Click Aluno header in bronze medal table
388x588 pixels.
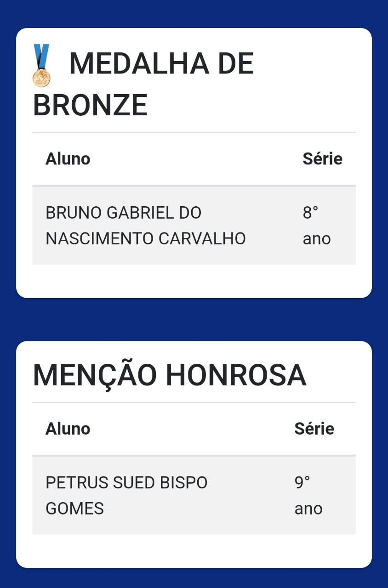pyautogui.click(x=68, y=159)
